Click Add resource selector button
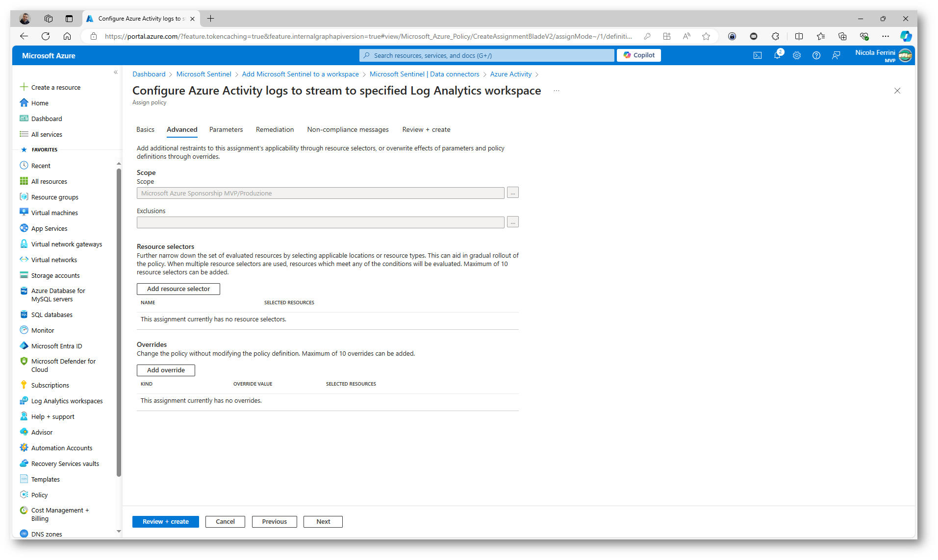 pyautogui.click(x=178, y=289)
